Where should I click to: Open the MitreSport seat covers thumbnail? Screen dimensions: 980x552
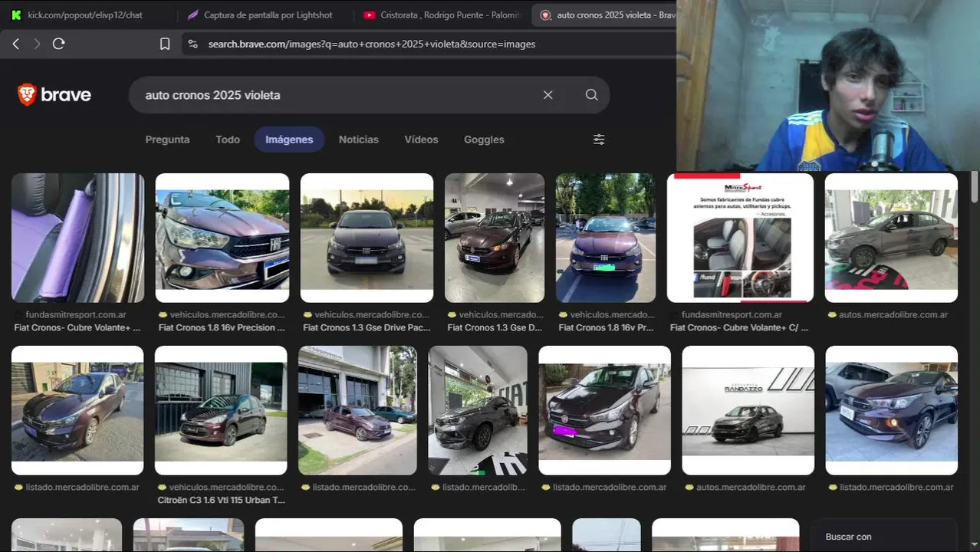point(740,238)
